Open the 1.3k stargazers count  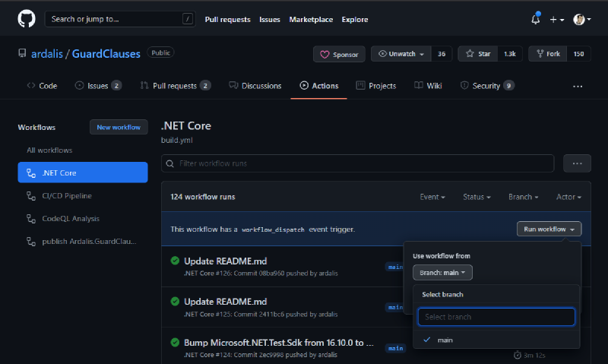[x=510, y=54]
